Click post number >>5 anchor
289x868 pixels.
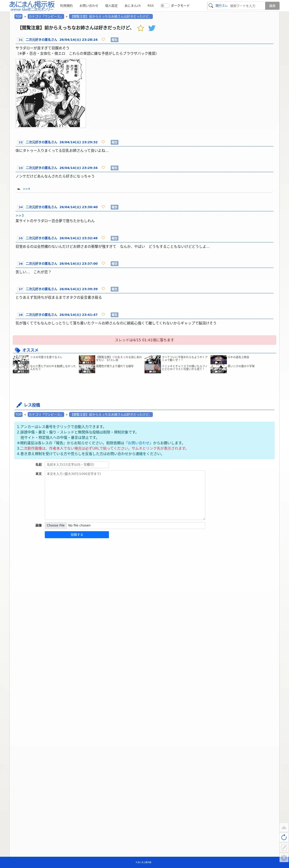click(20, 238)
